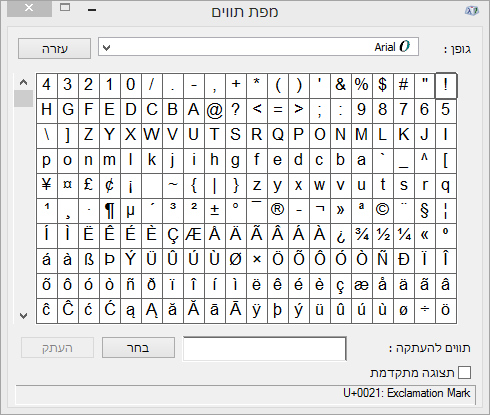This screenshot has width=490, height=415.
Task: Select the division ÷ symbol
Action: click(425, 311)
